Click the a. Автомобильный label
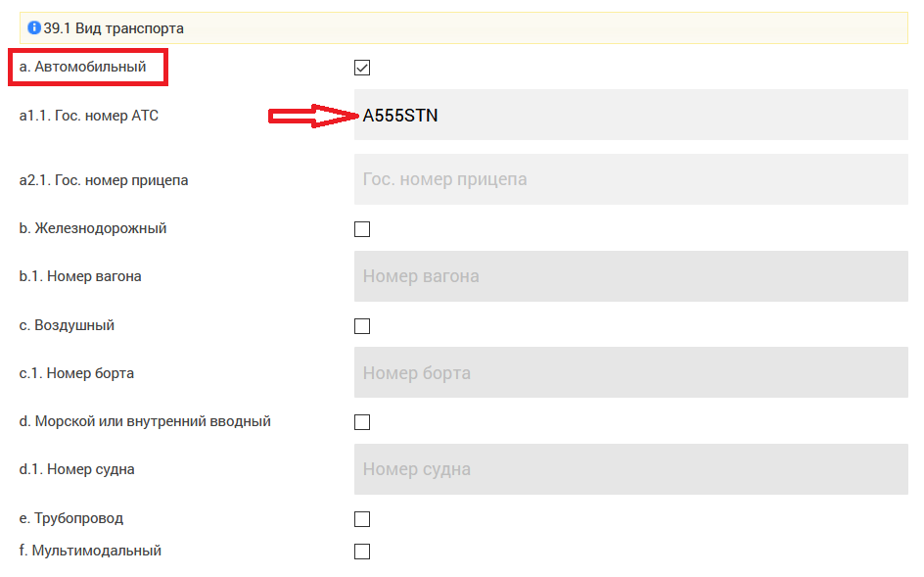924x577 pixels. click(x=83, y=67)
